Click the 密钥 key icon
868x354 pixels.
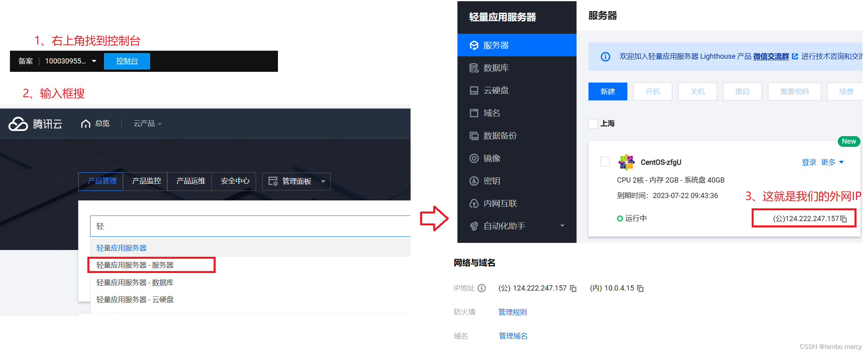click(x=474, y=181)
